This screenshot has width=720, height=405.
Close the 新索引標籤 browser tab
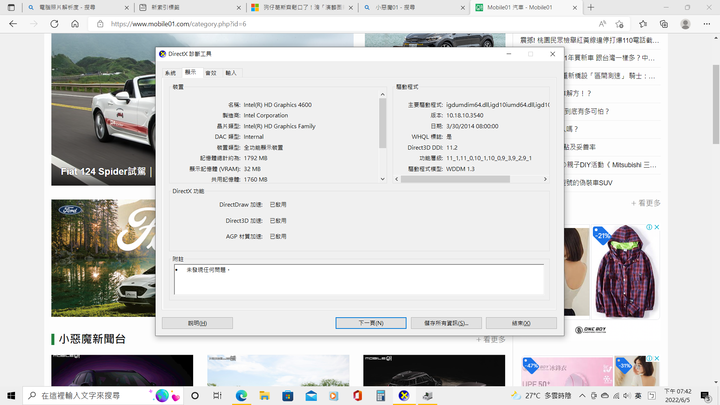(238, 8)
